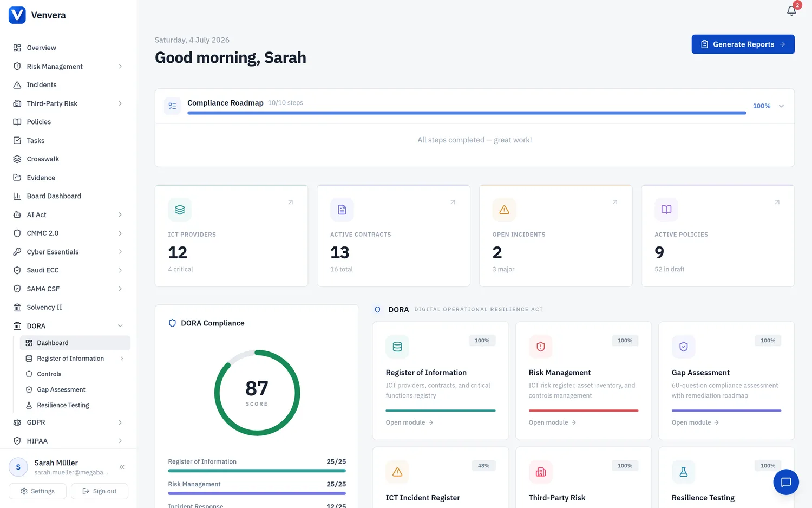The height and width of the screenshot is (508, 812).
Task: Click the Compliance Roadmap checklist icon
Action: click(x=173, y=106)
